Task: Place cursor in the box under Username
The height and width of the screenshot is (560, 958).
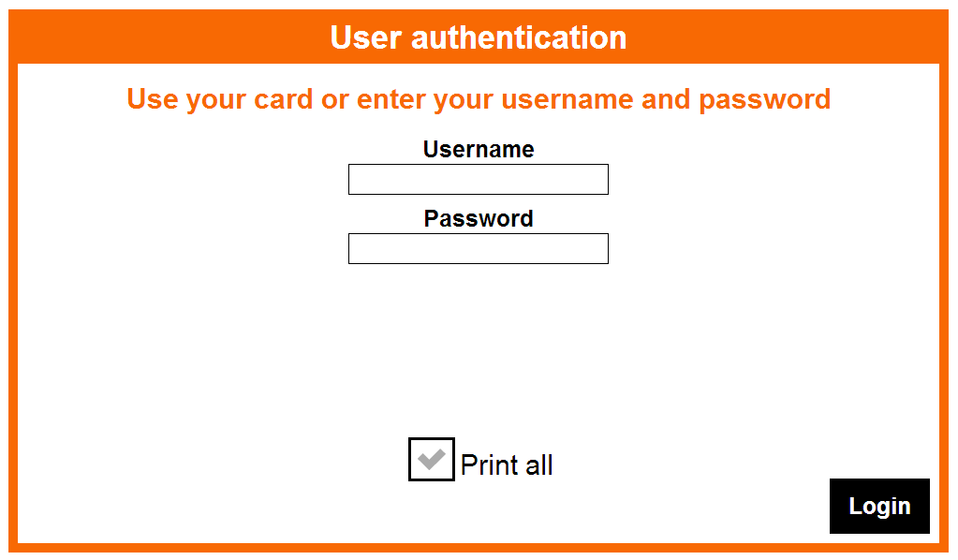Action: point(479,179)
